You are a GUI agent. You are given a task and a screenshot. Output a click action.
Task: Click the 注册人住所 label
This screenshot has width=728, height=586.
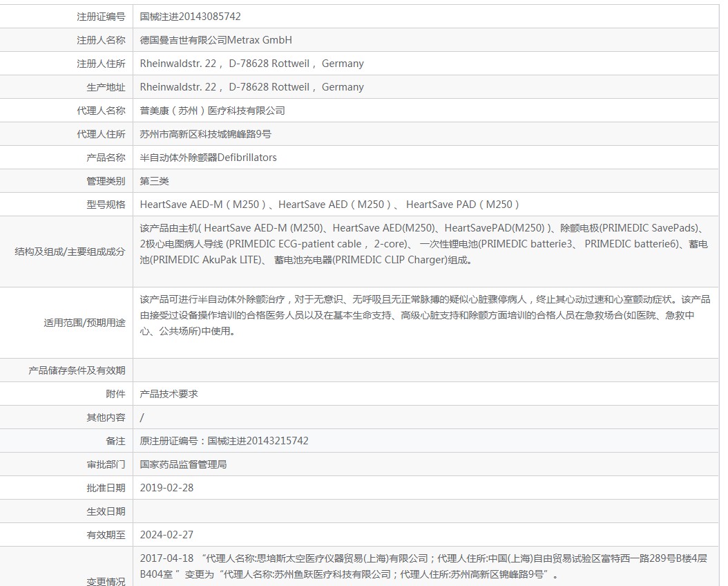(102, 64)
